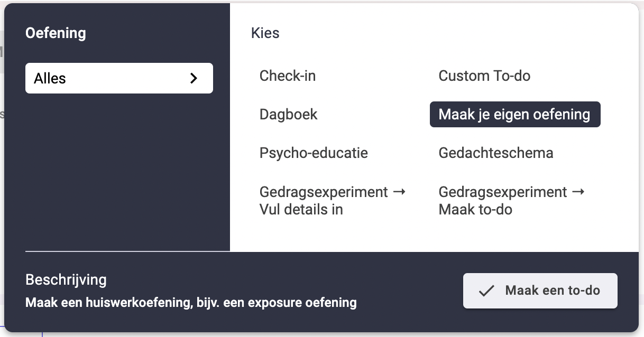Choose the Check-in exercise
This screenshot has height=337, width=644.
coord(288,76)
